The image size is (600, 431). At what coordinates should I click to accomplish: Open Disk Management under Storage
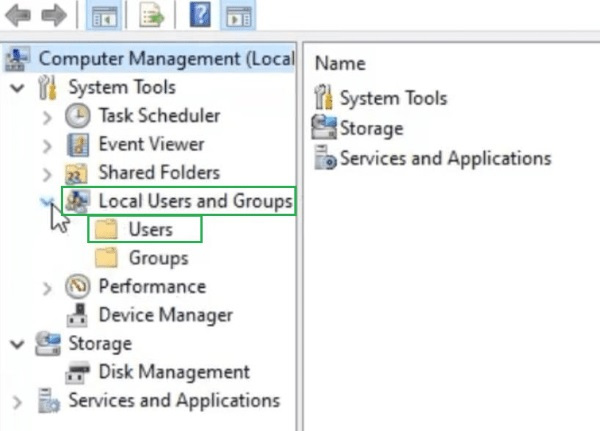coord(173,372)
